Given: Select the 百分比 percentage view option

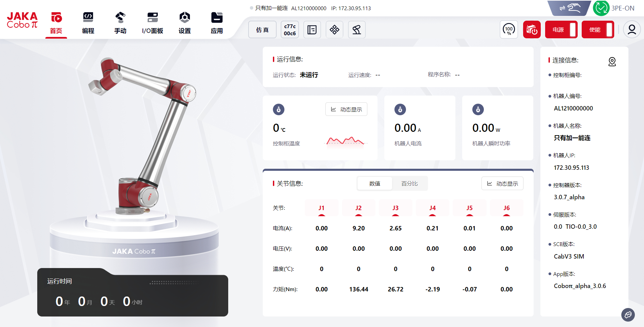Looking at the screenshot, I should tap(409, 184).
